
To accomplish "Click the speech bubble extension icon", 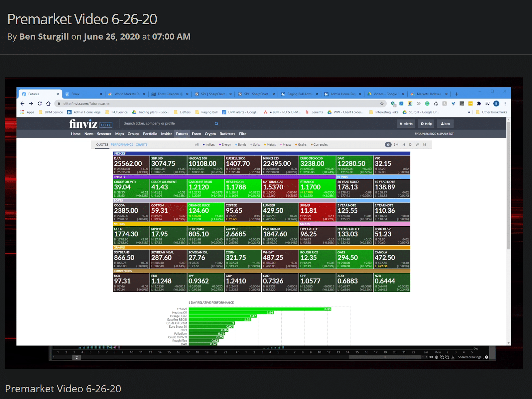I will pyautogui.click(x=419, y=103).
